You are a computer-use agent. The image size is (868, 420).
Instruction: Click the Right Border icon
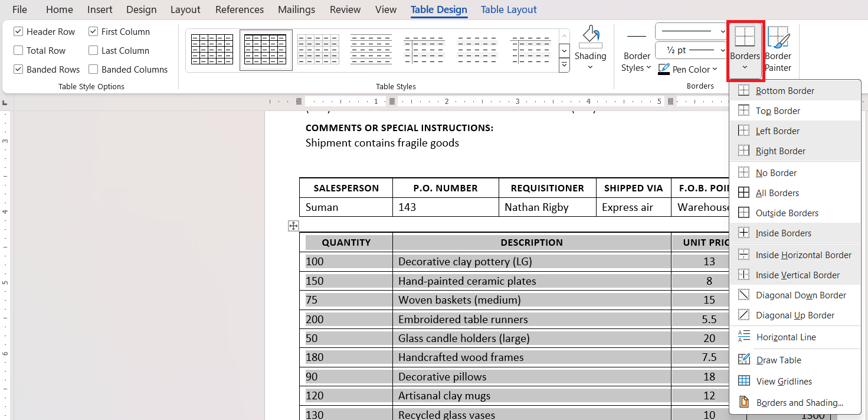click(x=744, y=151)
